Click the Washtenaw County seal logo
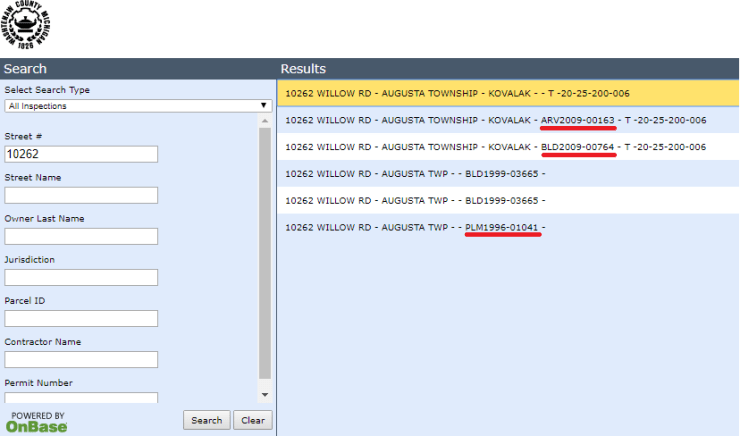Screen dimensions: 740x436 click(x=28, y=28)
